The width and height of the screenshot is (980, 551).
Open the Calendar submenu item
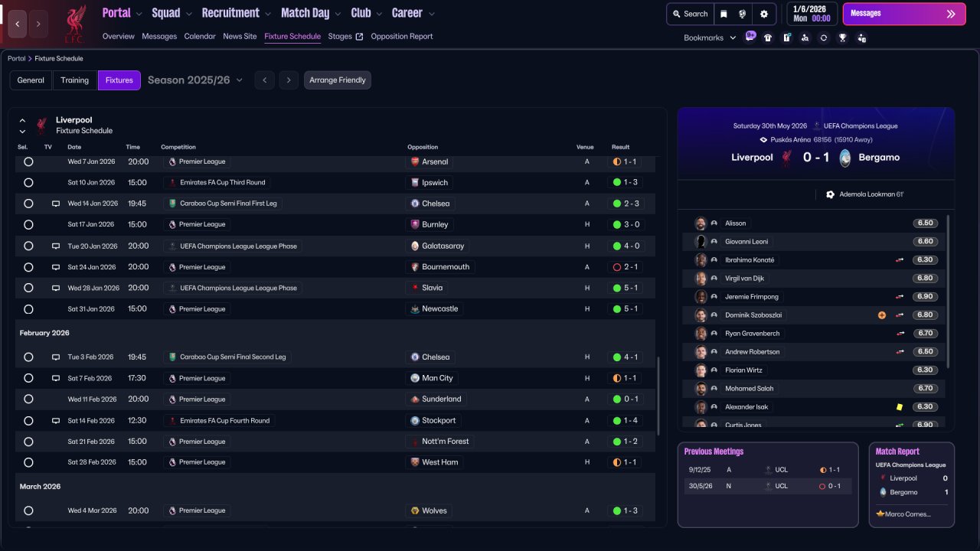pyautogui.click(x=200, y=37)
